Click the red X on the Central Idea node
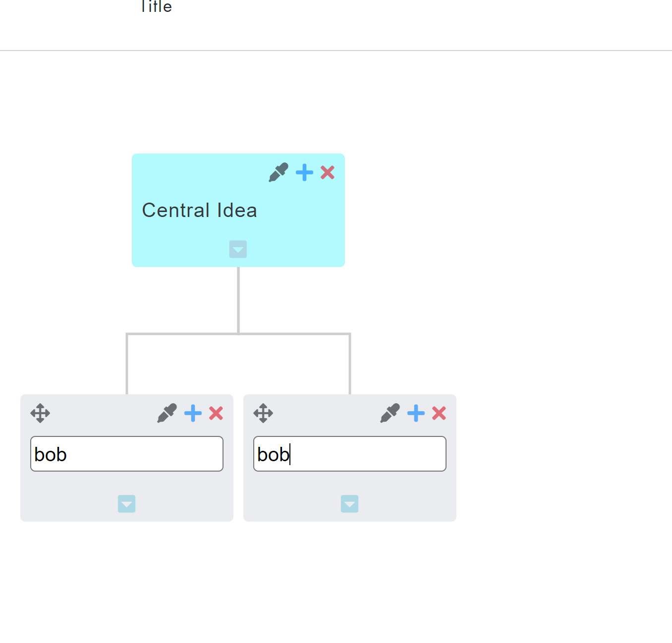Viewport: 672px width, 643px height. [327, 172]
